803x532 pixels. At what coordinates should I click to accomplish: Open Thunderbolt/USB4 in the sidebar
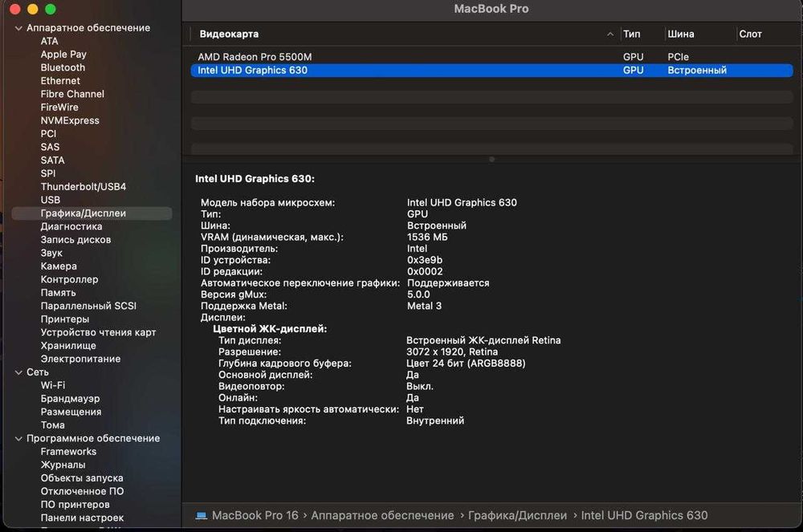point(84,187)
